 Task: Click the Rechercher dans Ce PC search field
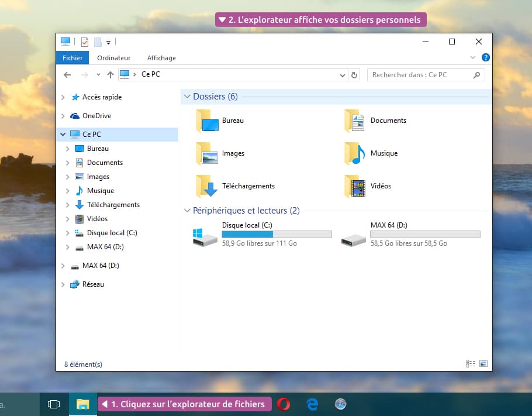[x=421, y=75]
